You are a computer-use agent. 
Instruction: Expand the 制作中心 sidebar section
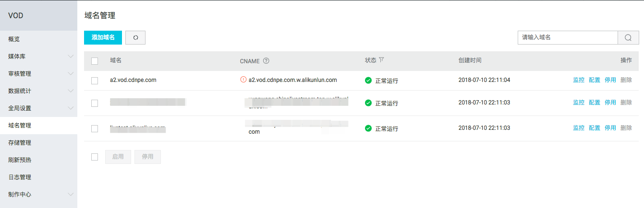tap(38, 195)
